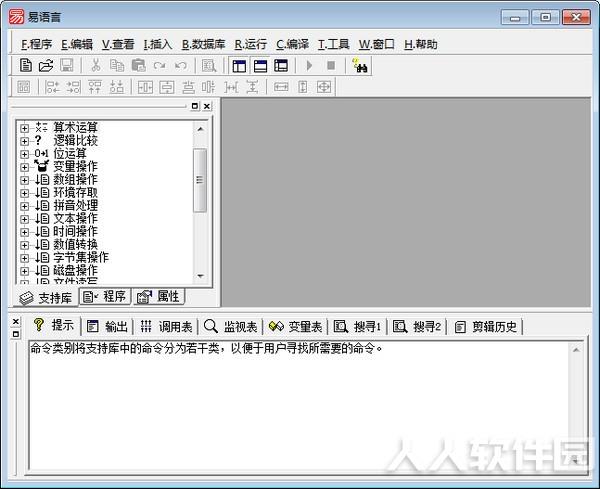The width and height of the screenshot is (600, 489).
Task: Expand the 位运算 tree node
Action: (x=24, y=155)
